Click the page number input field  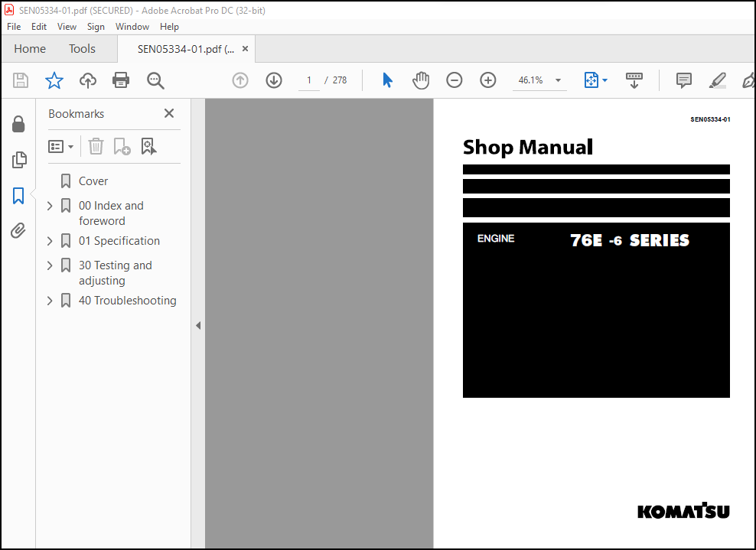[x=308, y=80]
